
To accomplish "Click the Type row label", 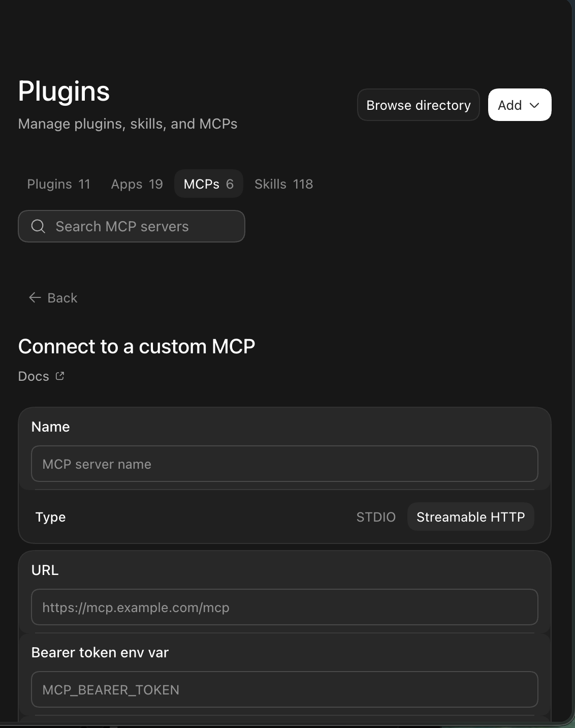I will pos(51,517).
